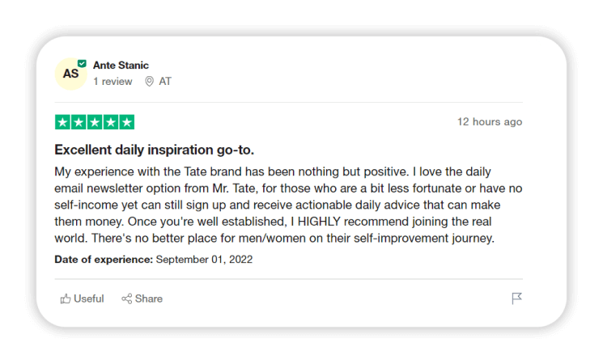Click the "12 hours ago" timestamp
This screenshot has width=603, height=364.
coord(490,122)
